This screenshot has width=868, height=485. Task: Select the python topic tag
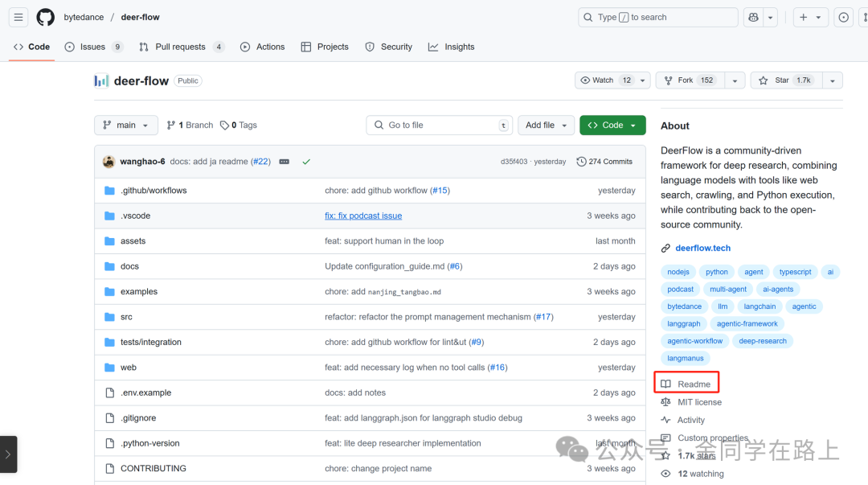point(716,272)
